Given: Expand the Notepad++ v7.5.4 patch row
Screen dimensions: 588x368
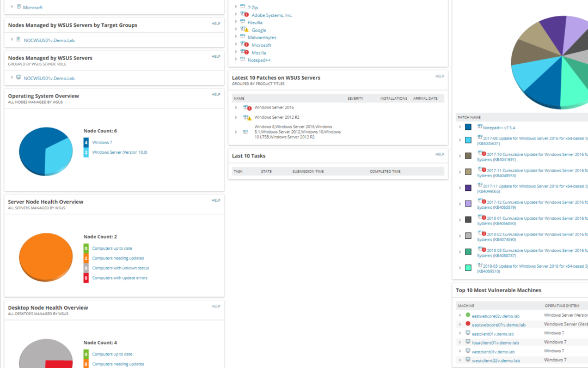Looking at the screenshot, I should tap(460, 127).
